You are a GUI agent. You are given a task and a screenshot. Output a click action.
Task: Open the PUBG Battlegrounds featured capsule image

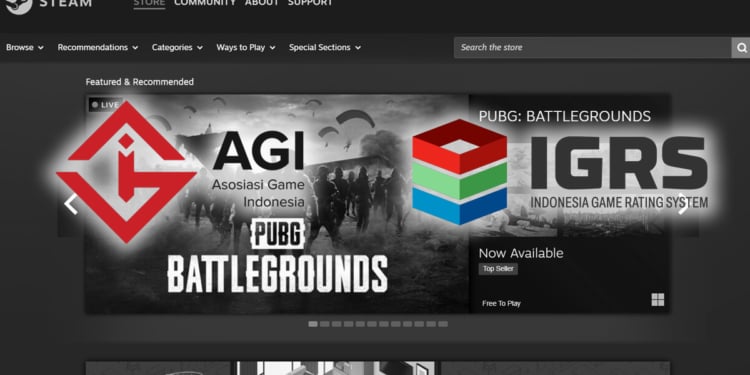[x=277, y=204]
